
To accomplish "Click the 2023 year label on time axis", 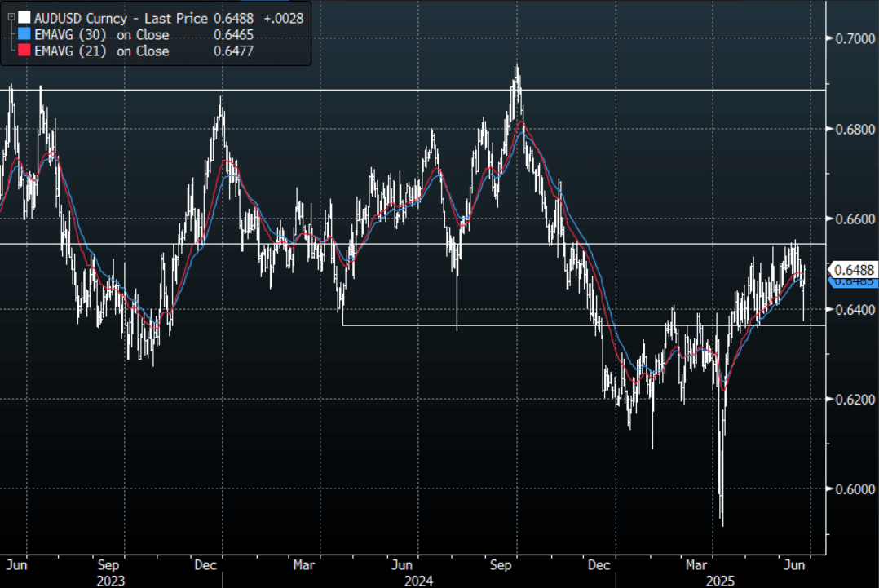I will point(110,579).
